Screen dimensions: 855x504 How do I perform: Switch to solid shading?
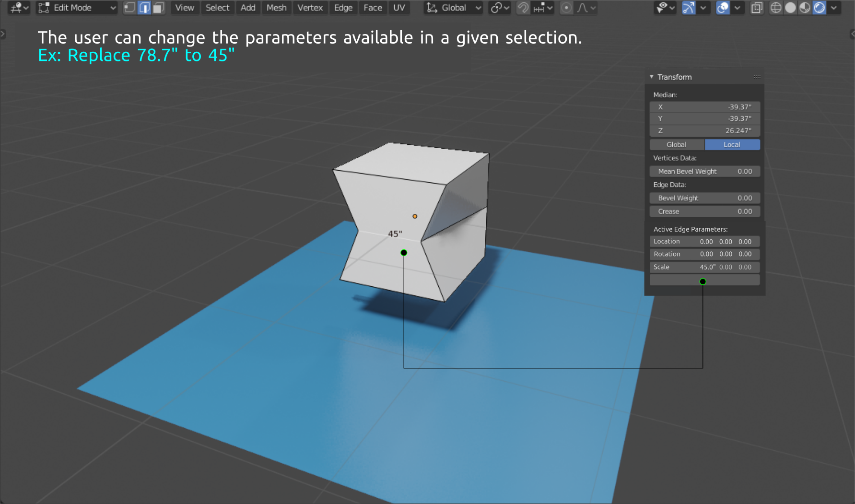pyautogui.click(x=790, y=8)
